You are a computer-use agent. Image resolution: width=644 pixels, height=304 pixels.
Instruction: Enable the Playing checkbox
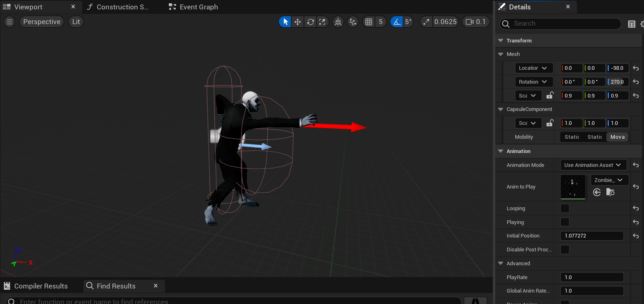[565, 222]
